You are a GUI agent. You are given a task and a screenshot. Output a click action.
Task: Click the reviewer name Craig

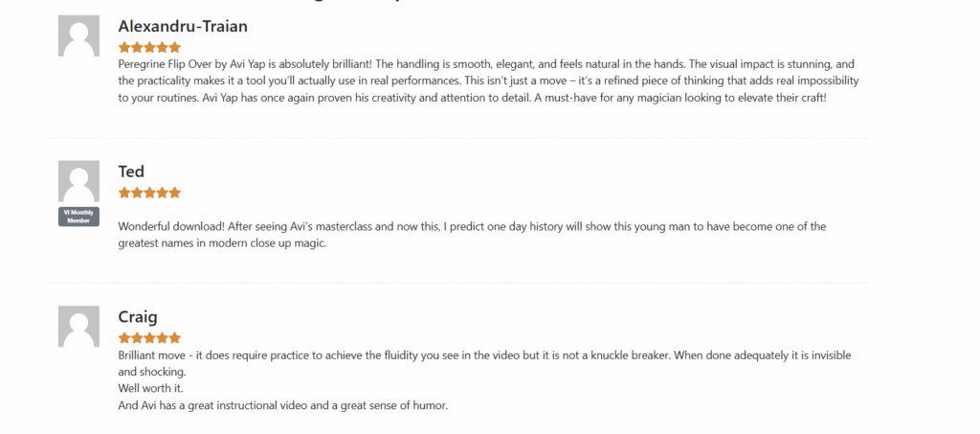138,317
